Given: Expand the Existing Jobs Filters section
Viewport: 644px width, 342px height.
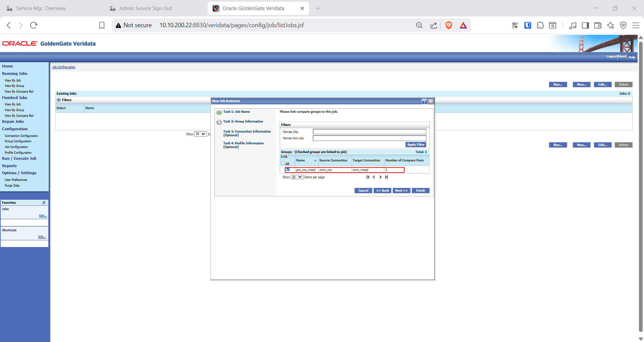Looking at the screenshot, I should pos(59,100).
